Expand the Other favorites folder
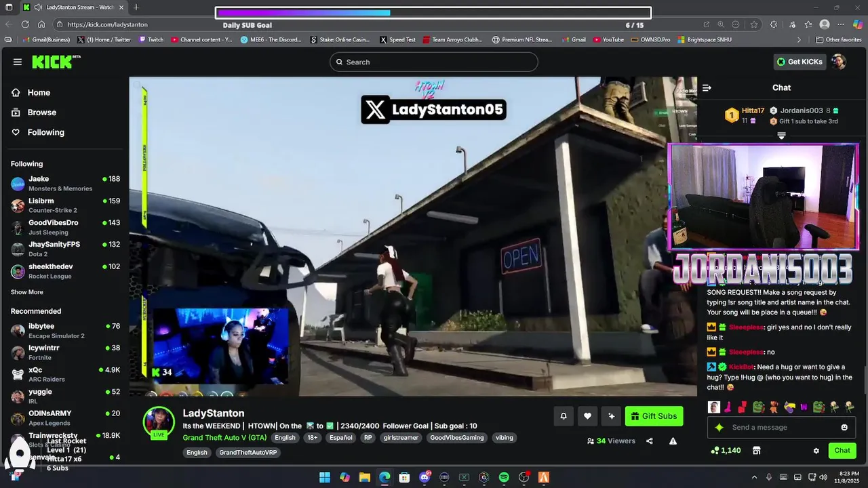The height and width of the screenshot is (488, 868). tap(838, 40)
